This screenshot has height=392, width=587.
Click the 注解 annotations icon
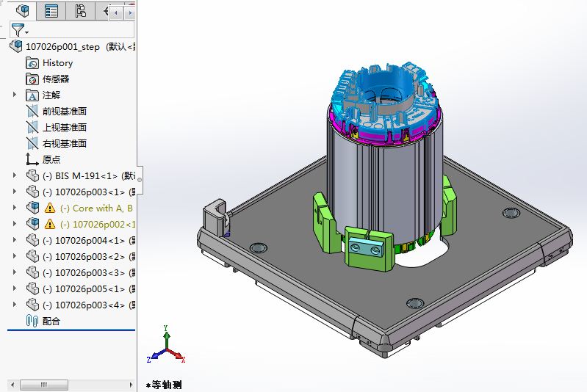(32, 95)
